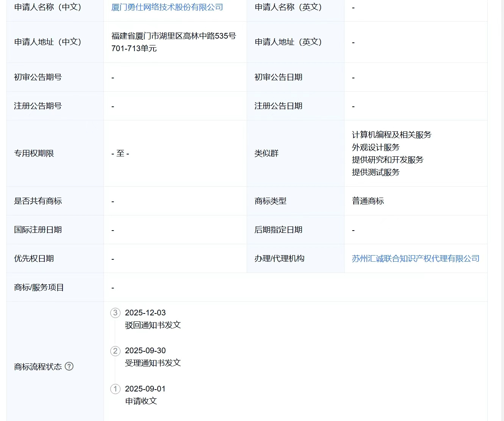Select step 1 circle in trademark timeline

click(x=115, y=389)
